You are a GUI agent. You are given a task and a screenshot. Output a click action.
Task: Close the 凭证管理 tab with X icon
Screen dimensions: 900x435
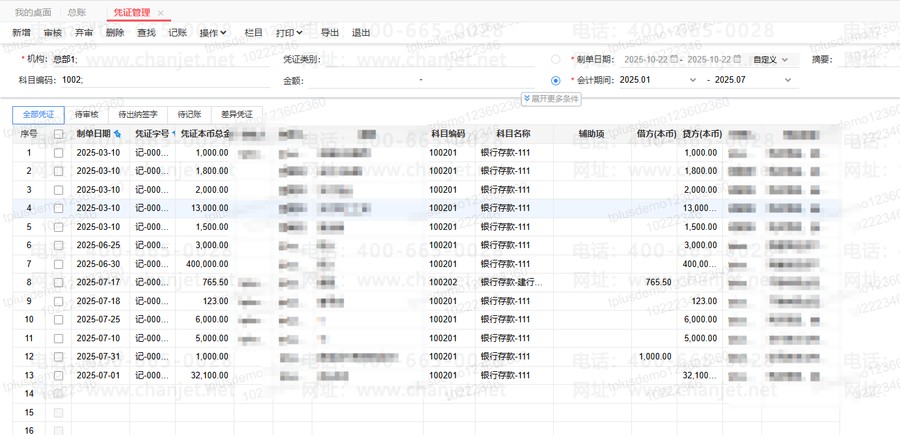click(161, 13)
